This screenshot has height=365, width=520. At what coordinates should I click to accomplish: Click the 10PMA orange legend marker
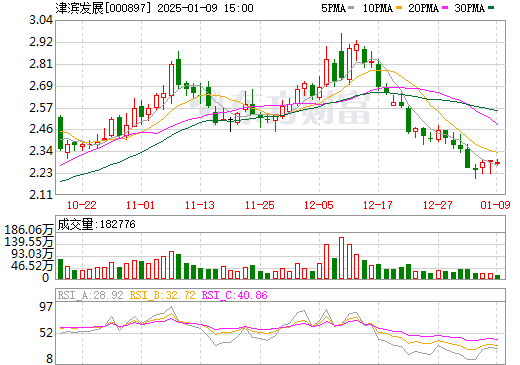[399, 8]
